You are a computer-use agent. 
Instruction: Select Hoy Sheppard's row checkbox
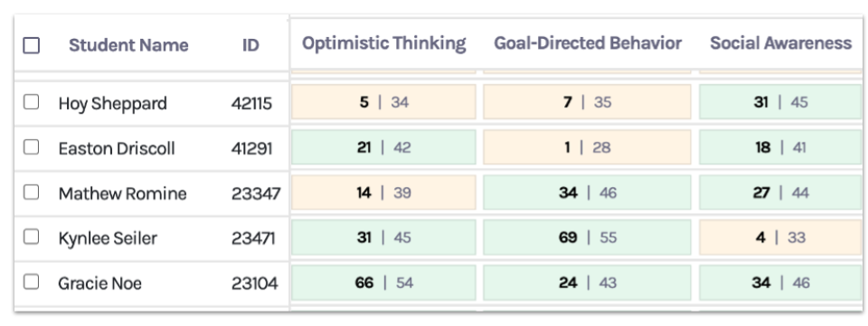31,102
